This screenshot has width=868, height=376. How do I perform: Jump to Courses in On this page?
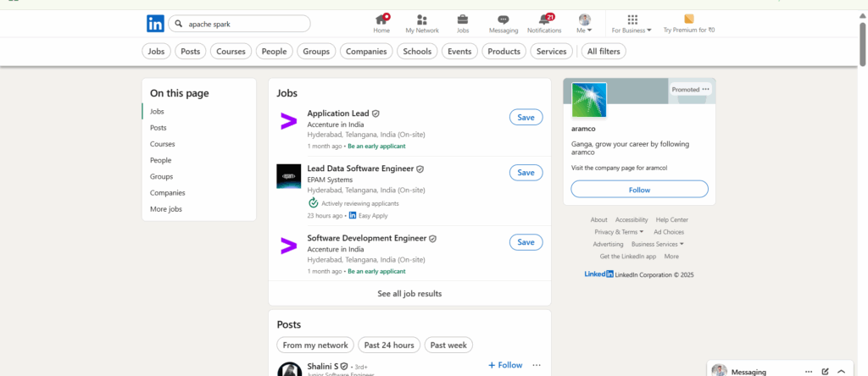click(x=162, y=144)
